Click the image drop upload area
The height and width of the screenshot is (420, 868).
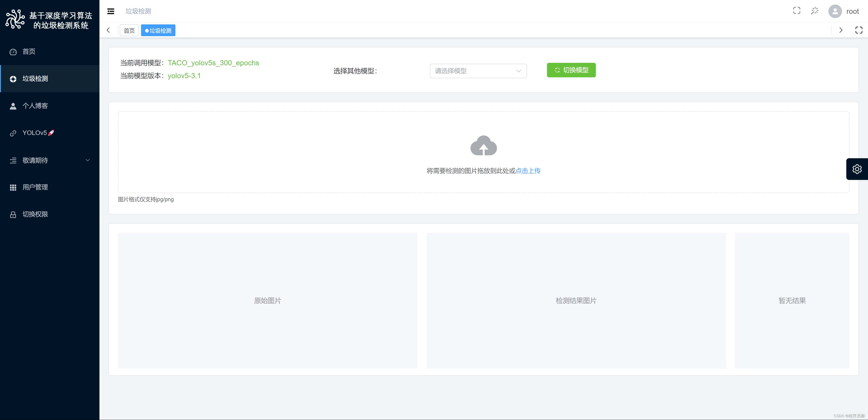click(x=484, y=152)
